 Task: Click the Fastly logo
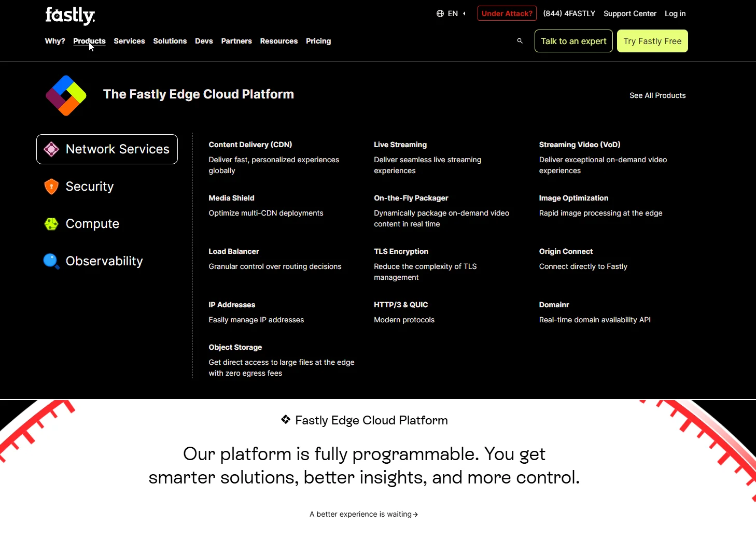click(70, 16)
